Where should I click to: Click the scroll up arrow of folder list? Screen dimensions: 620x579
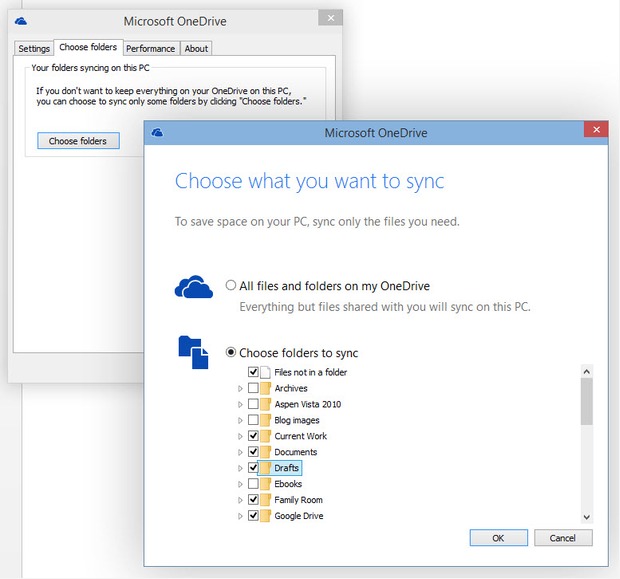(587, 371)
